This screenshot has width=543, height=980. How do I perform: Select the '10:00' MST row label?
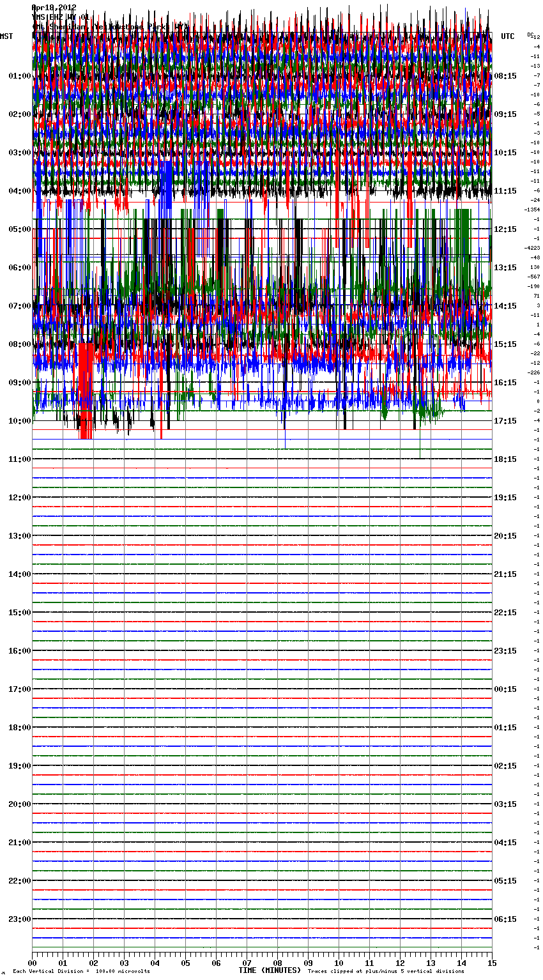pyautogui.click(x=20, y=421)
